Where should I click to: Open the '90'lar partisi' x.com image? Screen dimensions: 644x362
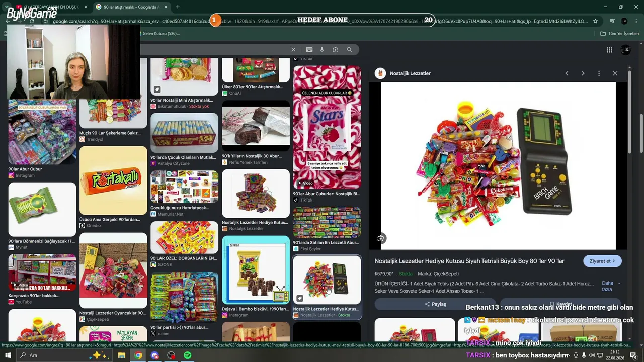(x=184, y=298)
